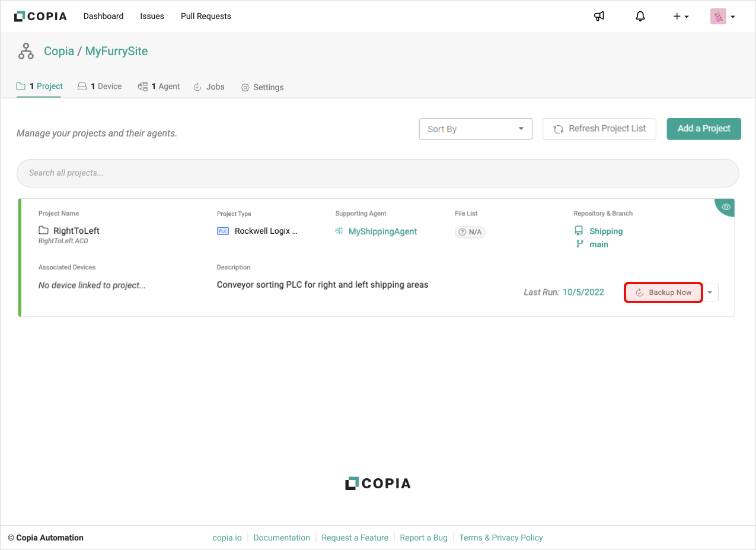756x550 pixels.
Task: Click Refresh Project List button
Action: (x=599, y=129)
